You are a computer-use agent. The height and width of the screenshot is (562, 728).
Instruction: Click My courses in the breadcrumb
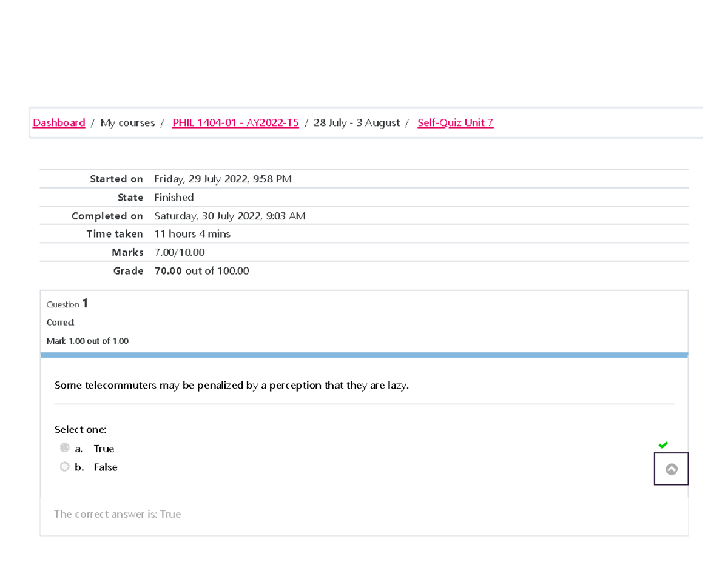(127, 123)
